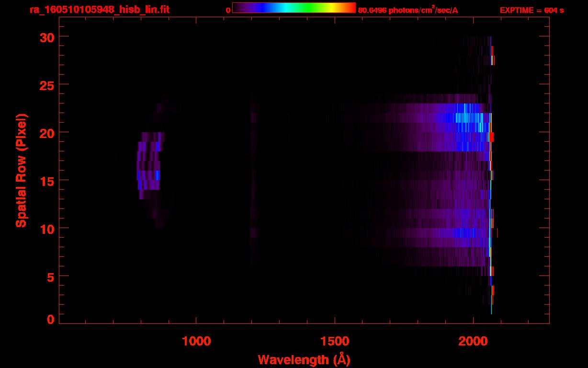Screen dimensions: 588x368
Task: Click the 80.6496 photons/cm²/sec/A label
Action: click(x=408, y=10)
